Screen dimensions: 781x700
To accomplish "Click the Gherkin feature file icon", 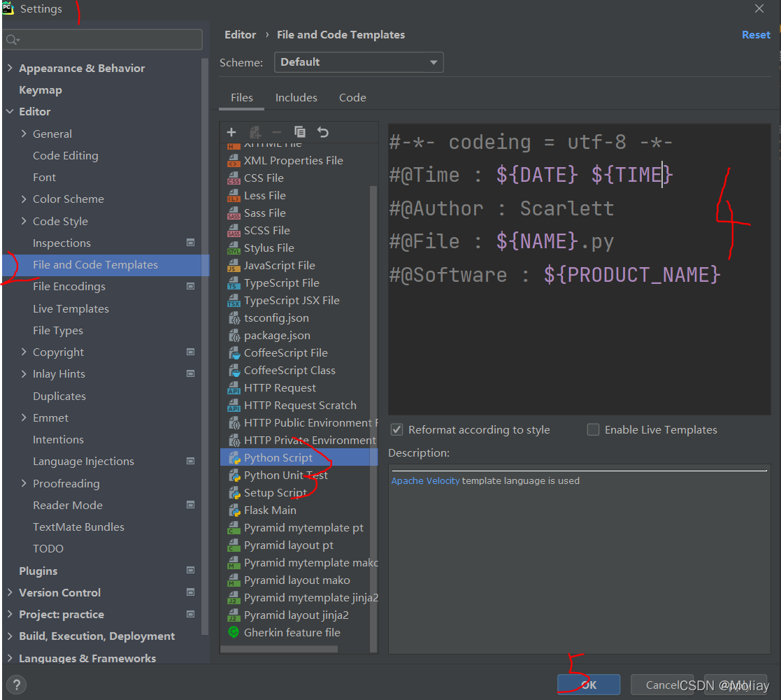I will coord(234,632).
